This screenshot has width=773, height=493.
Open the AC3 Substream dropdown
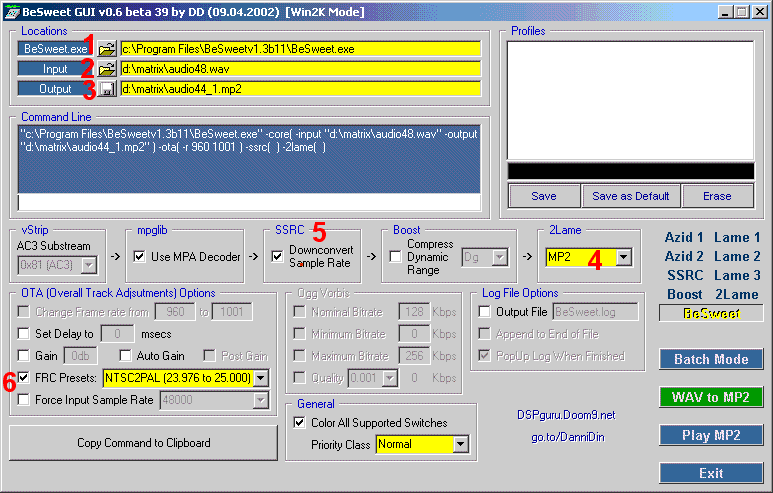pyautogui.click(x=89, y=265)
